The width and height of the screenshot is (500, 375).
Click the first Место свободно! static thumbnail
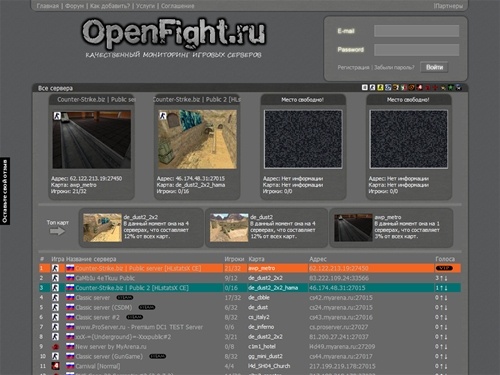pyautogui.click(x=303, y=139)
